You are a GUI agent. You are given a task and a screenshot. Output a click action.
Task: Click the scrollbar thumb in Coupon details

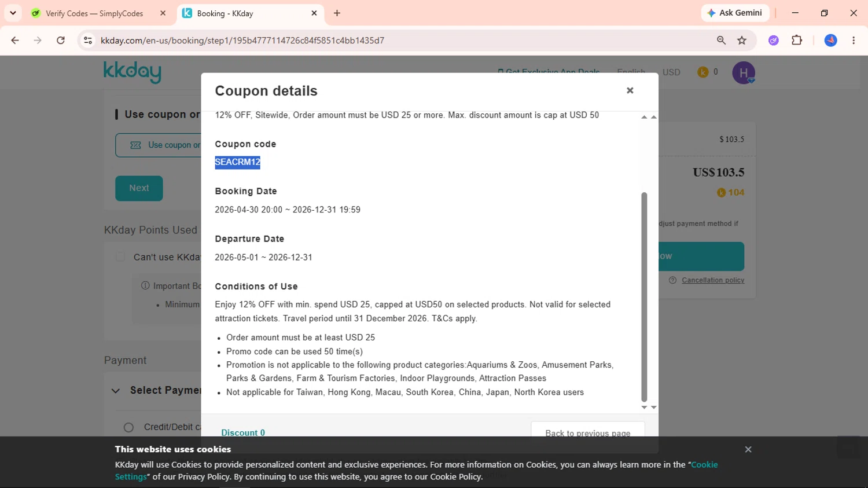tap(644, 297)
